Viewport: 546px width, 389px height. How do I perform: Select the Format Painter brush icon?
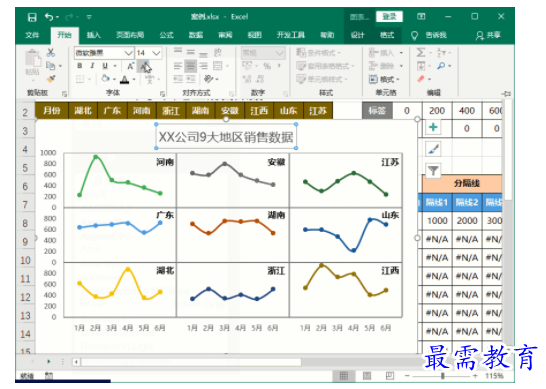click(x=51, y=79)
